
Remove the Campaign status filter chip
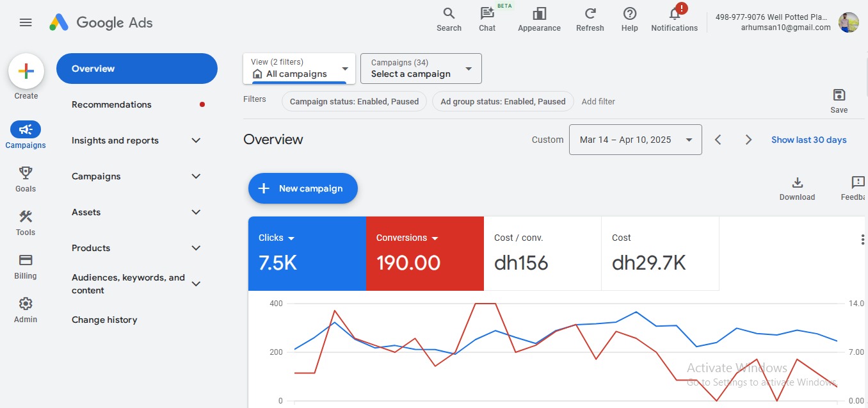click(x=354, y=101)
